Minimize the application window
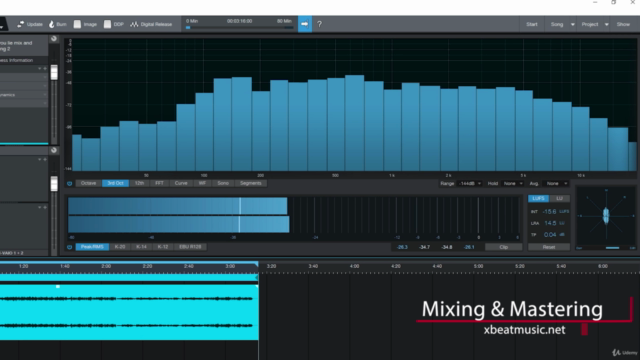 [x=595, y=2]
